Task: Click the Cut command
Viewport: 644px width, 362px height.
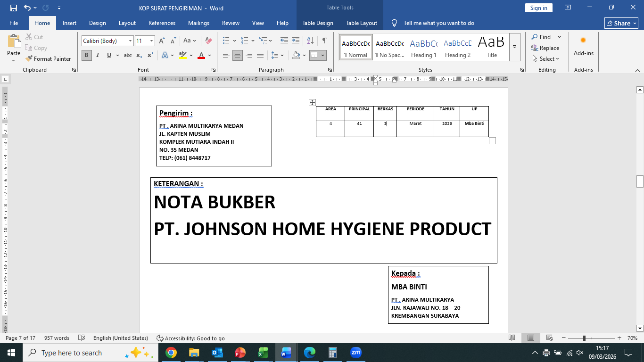Action: pyautogui.click(x=34, y=37)
